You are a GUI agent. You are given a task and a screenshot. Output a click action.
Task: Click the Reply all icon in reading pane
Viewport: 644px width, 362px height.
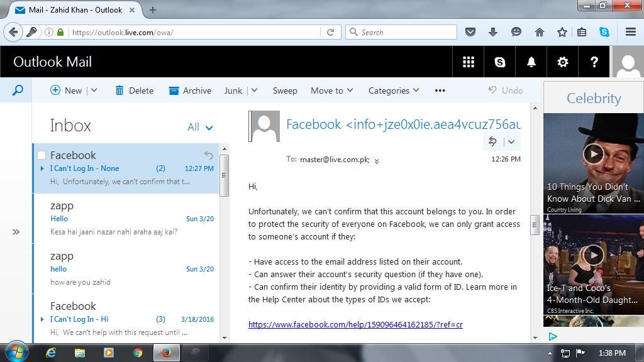click(x=492, y=141)
